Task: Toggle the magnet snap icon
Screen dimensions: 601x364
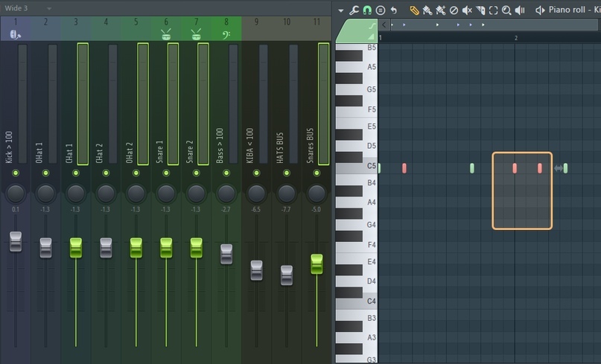Action: (367, 10)
